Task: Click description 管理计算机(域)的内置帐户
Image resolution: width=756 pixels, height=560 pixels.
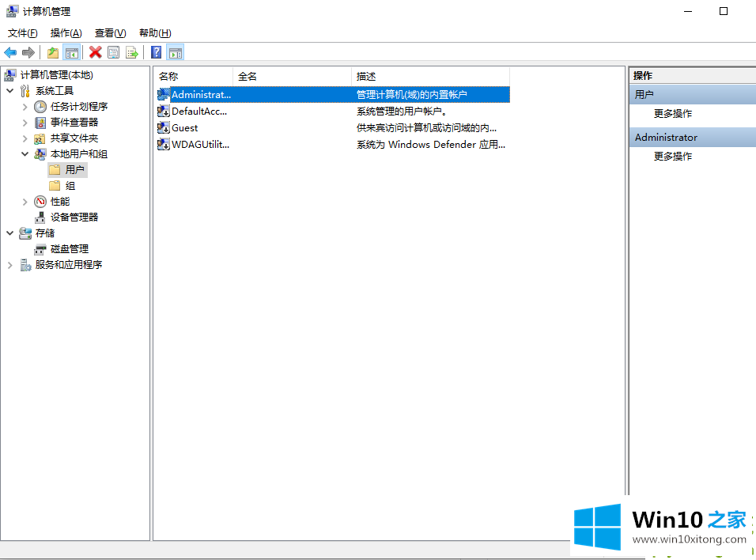Action: click(x=412, y=95)
